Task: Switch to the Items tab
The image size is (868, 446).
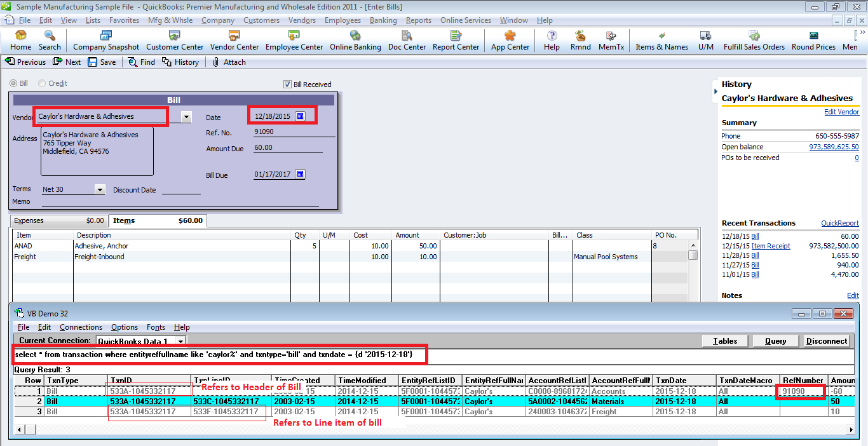Action: pyautogui.click(x=158, y=221)
